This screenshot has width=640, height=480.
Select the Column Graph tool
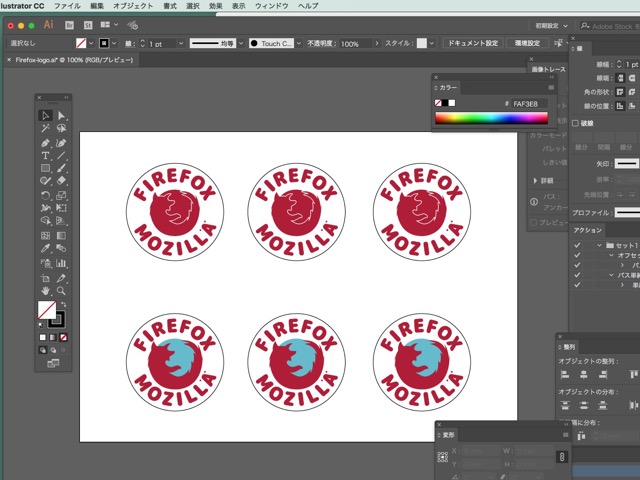[61, 263]
